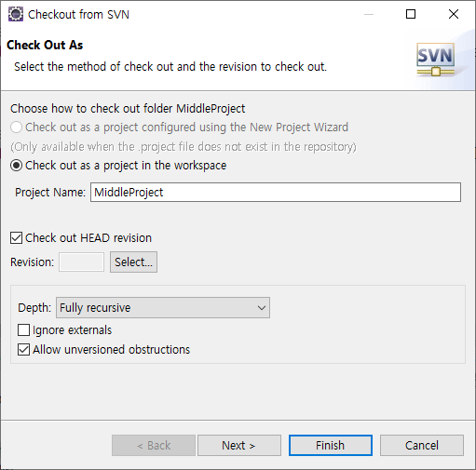Screen dimensions: 476x470
Task: Click the Revision number field
Action: click(x=81, y=262)
